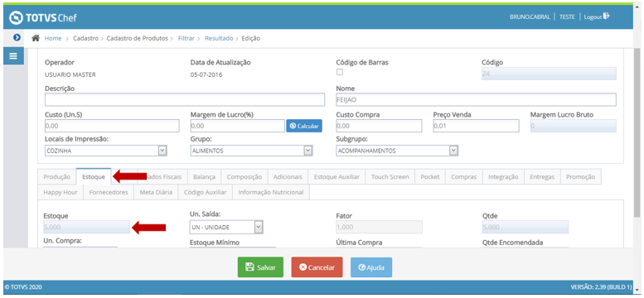
Task: Open the Un. Saída dropdown
Action: pos(226,227)
